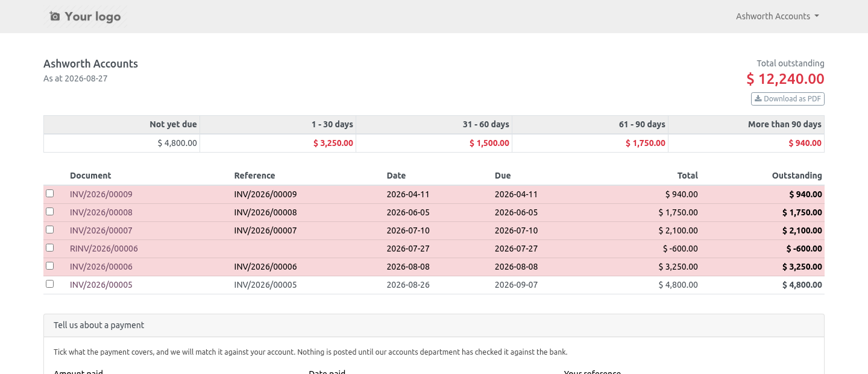868x374 pixels.
Task: Open document link INV/2026/00008
Action: [x=101, y=212]
